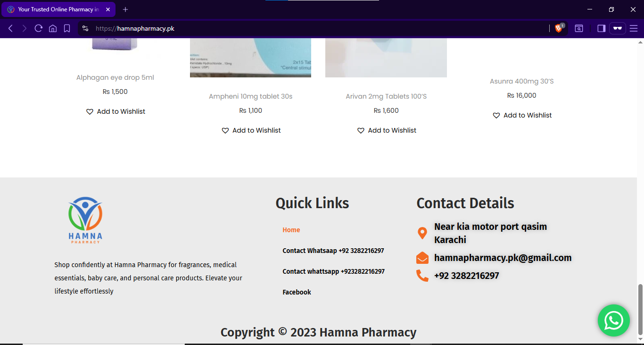Click the Copyright © 2023 Hamna Pharmacy text
This screenshot has width=644, height=345.
(x=319, y=332)
